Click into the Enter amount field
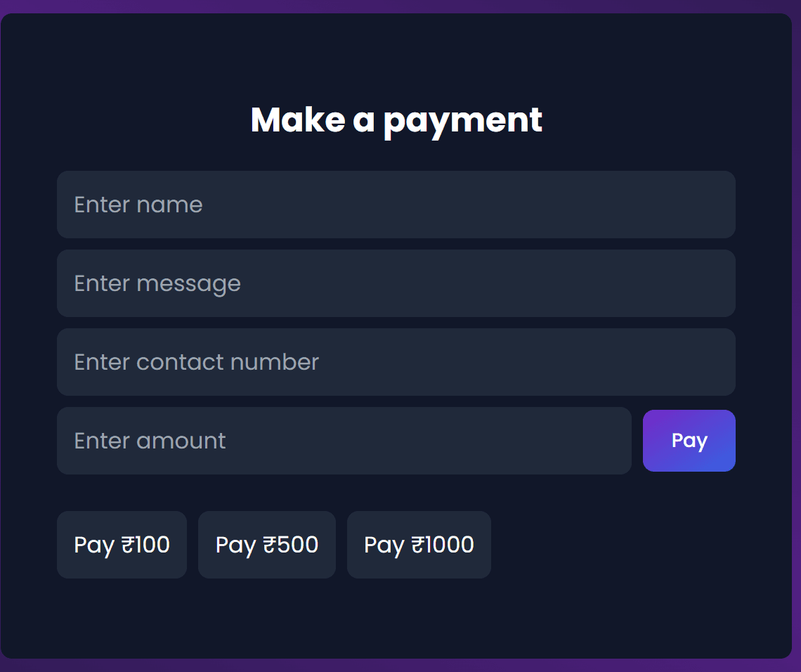 point(344,441)
